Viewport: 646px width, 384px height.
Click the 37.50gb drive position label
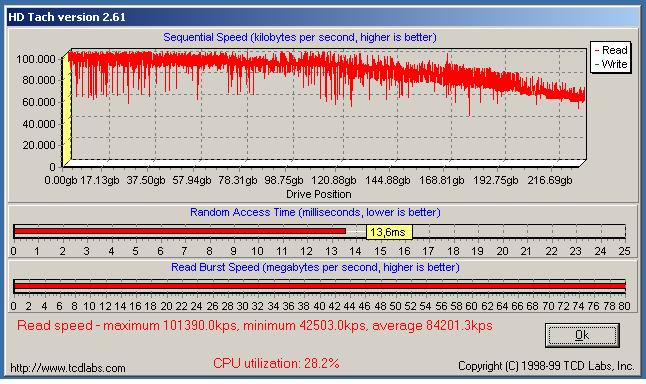tap(146, 180)
